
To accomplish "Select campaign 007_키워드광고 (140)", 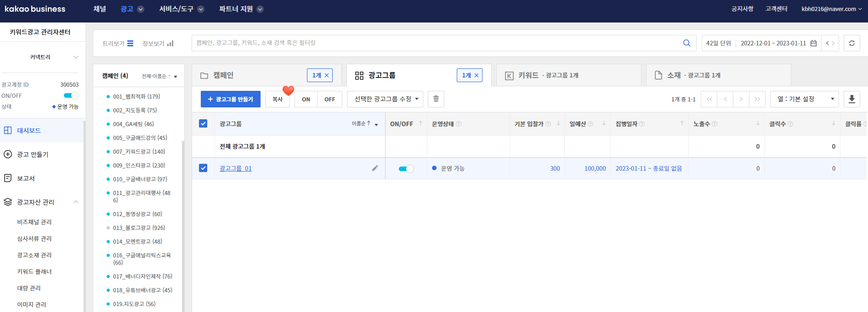I will (x=139, y=151).
